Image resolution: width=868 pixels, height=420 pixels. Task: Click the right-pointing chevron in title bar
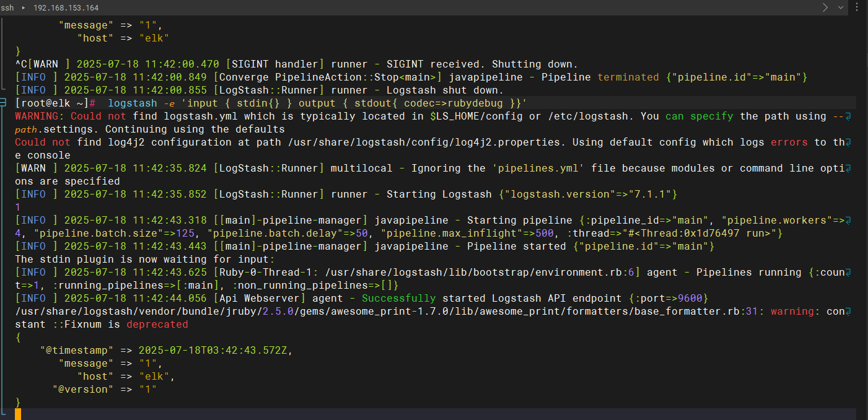(x=825, y=7)
